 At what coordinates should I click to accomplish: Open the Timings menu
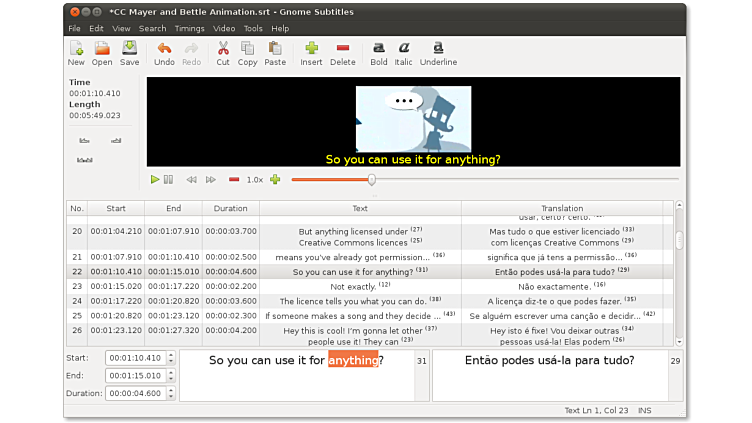(x=189, y=28)
